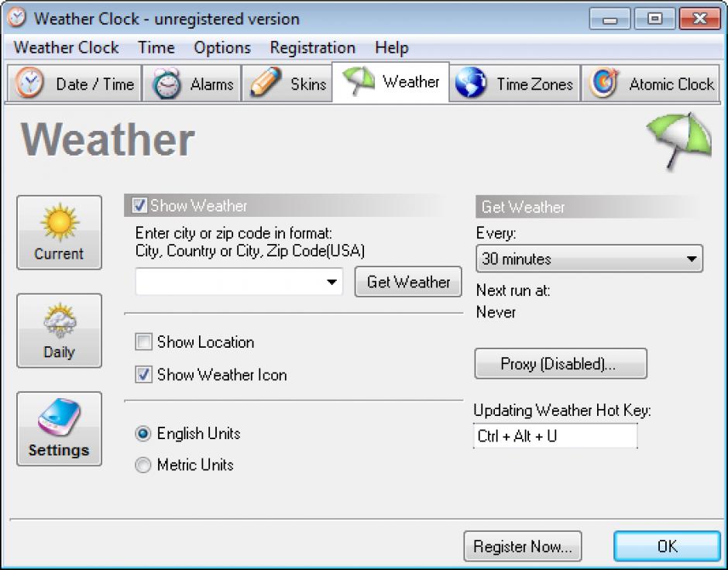The image size is (728, 570).
Task: Open the Weather Clock menu
Action: tap(67, 47)
